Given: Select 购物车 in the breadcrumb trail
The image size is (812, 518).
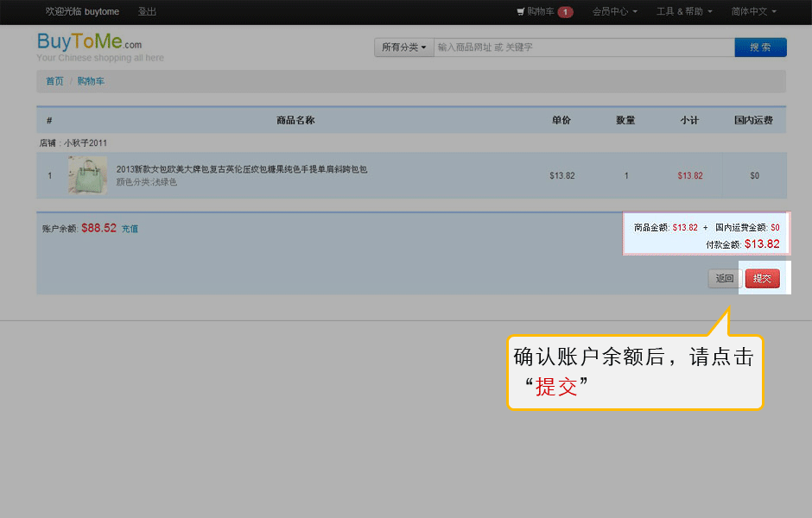Looking at the screenshot, I should coord(91,81).
